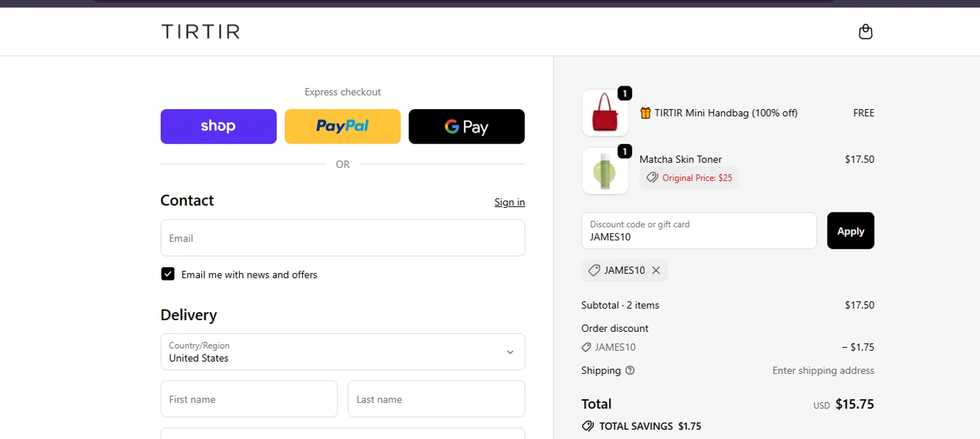
Task: Click the Delivery section heading
Action: pos(189,315)
